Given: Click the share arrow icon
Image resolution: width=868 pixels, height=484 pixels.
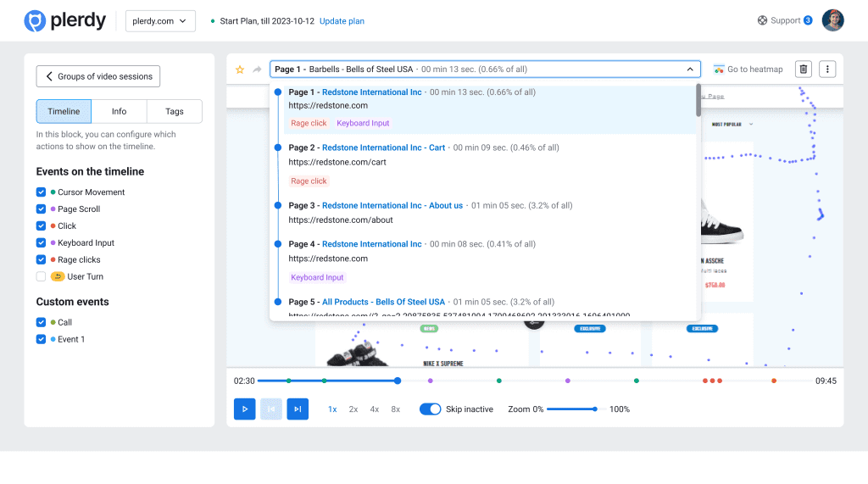Looking at the screenshot, I should (257, 70).
